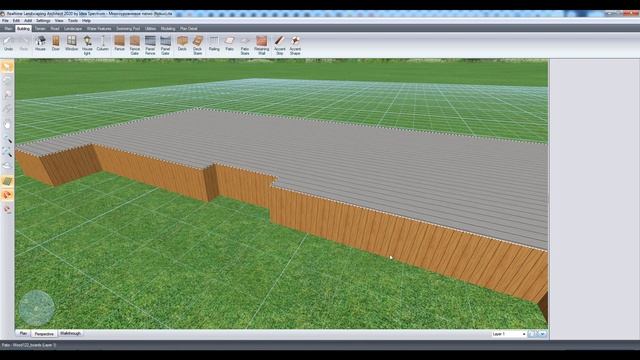The width and height of the screenshot is (640, 360).
Task: Open the Tools menu
Action: [x=73, y=20]
